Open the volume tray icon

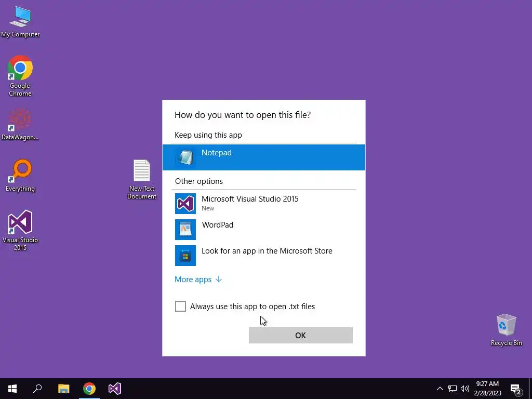click(465, 389)
